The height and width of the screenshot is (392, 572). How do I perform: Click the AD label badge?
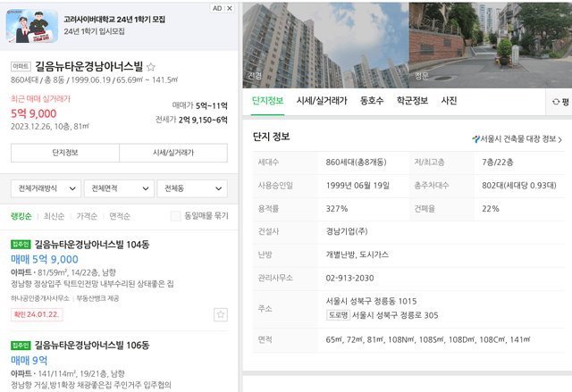(217, 8)
